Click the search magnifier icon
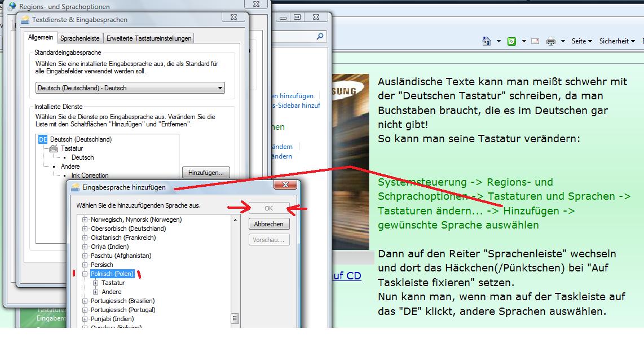This screenshot has width=644, height=351. click(320, 37)
